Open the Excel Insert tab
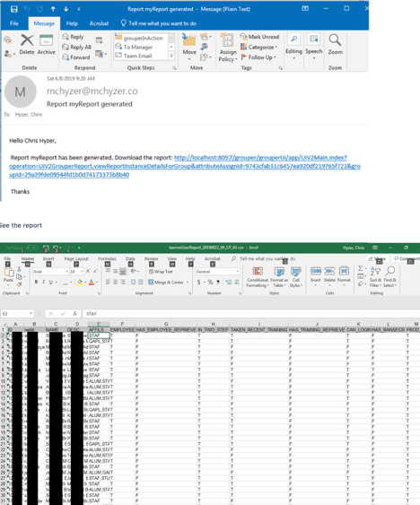 48,258
